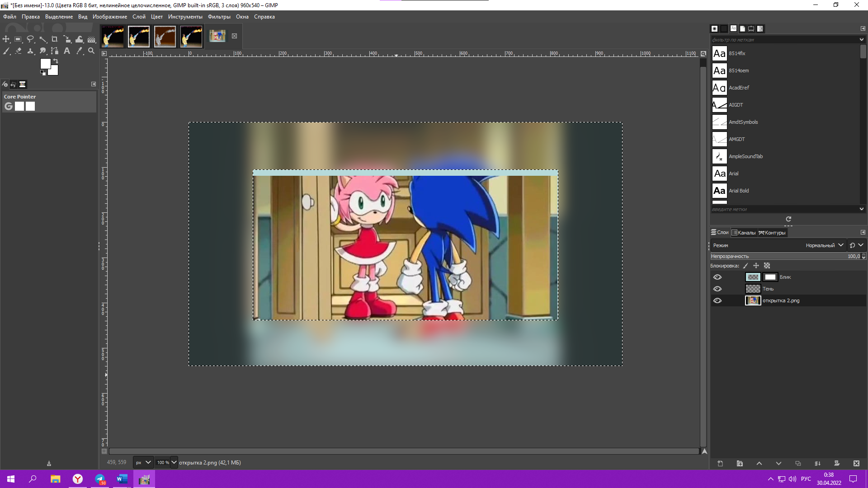Open the tool options panel configuration menu
This screenshot has width=868, height=488.
94,84
